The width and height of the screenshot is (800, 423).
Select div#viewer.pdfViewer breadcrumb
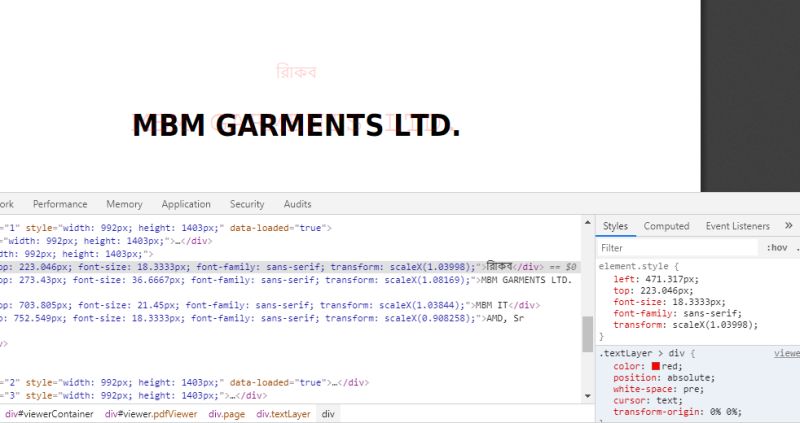[x=151, y=414]
